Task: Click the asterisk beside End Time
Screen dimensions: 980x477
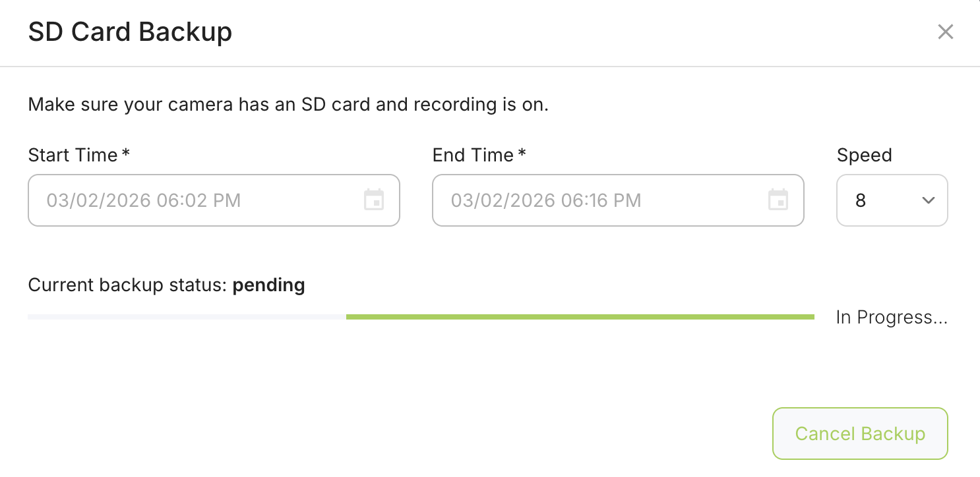Action: coord(522,154)
